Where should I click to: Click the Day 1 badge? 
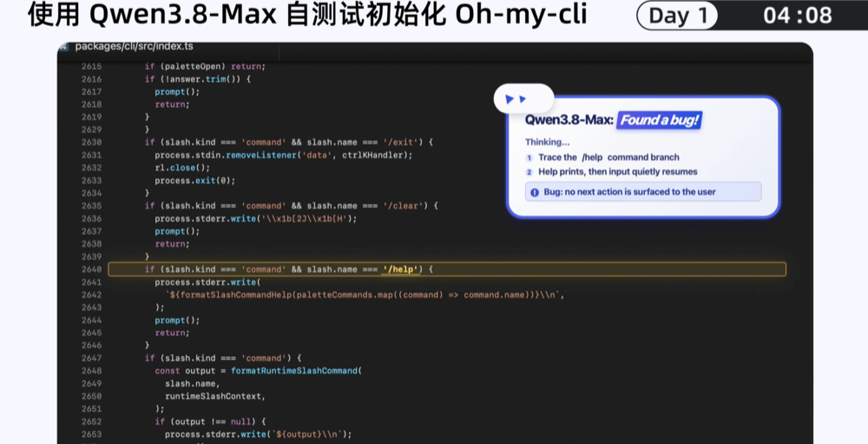point(677,16)
